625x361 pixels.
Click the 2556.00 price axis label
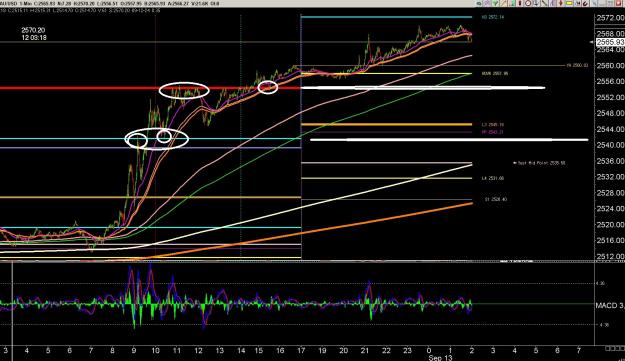click(x=610, y=81)
